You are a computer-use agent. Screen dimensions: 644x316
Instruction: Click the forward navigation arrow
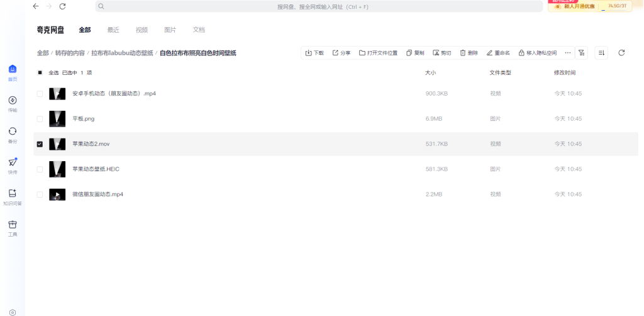pos(49,6)
